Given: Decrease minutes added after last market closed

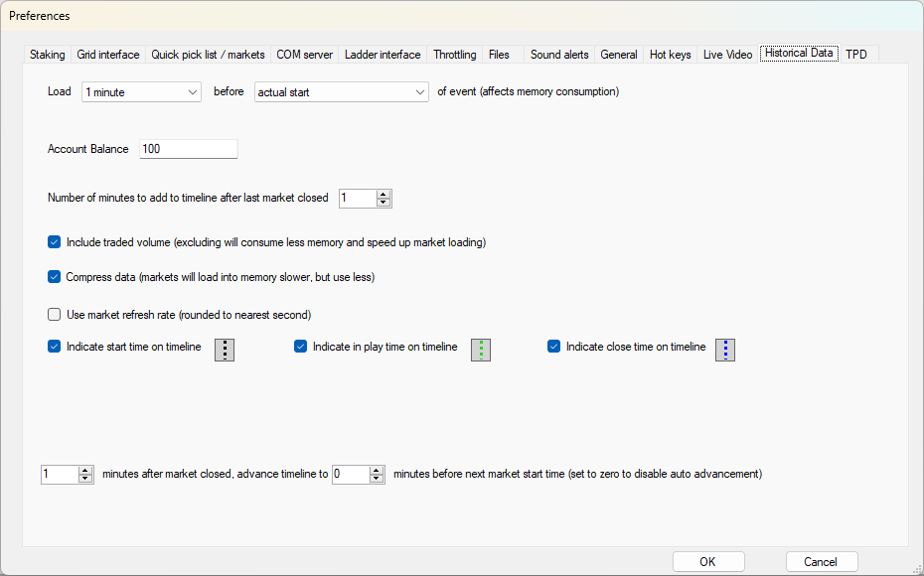Looking at the screenshot, I should point(384,203).
